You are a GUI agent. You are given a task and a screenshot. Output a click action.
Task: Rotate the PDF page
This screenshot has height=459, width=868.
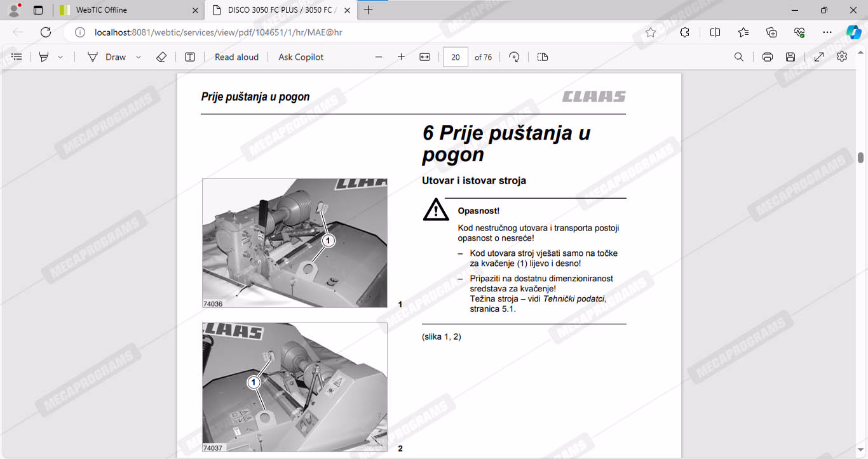[x=514, y=57]
